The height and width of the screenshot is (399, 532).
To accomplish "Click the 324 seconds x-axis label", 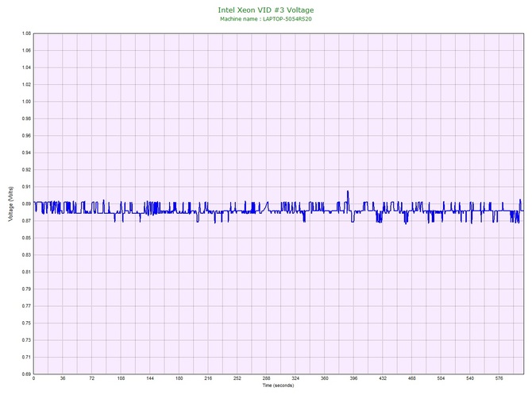I will point(295,378).
